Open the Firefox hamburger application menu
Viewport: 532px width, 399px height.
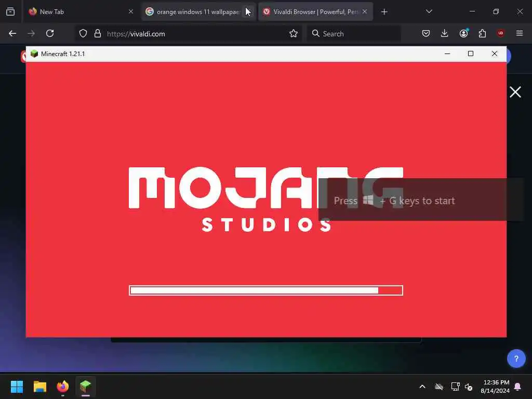[520, 33]
